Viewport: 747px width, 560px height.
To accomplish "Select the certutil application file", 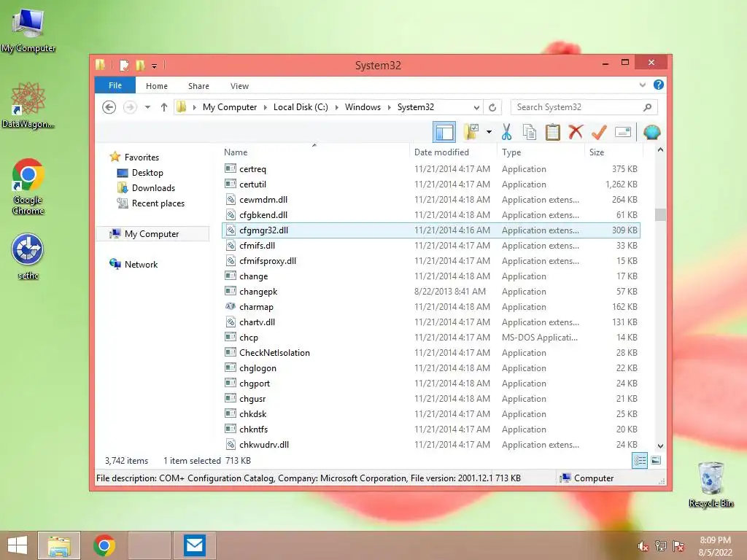I will click(431, 184).
